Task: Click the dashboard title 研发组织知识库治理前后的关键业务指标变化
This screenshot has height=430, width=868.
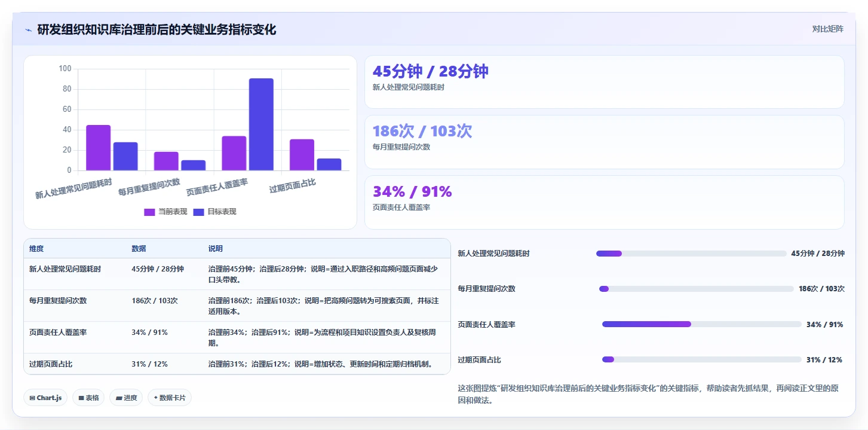Action: pyautogui.click(x=157, y=29)
